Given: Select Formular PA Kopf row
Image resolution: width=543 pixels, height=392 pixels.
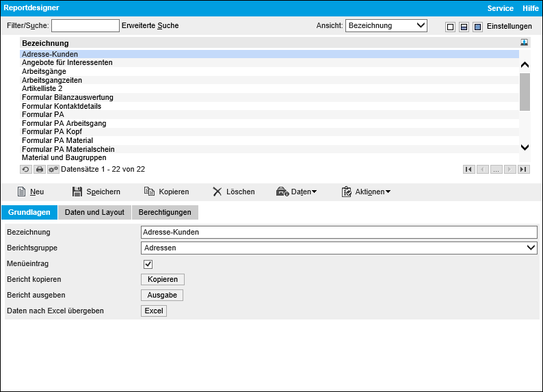Looking at the screenshot, I should [x=269, y=132].
